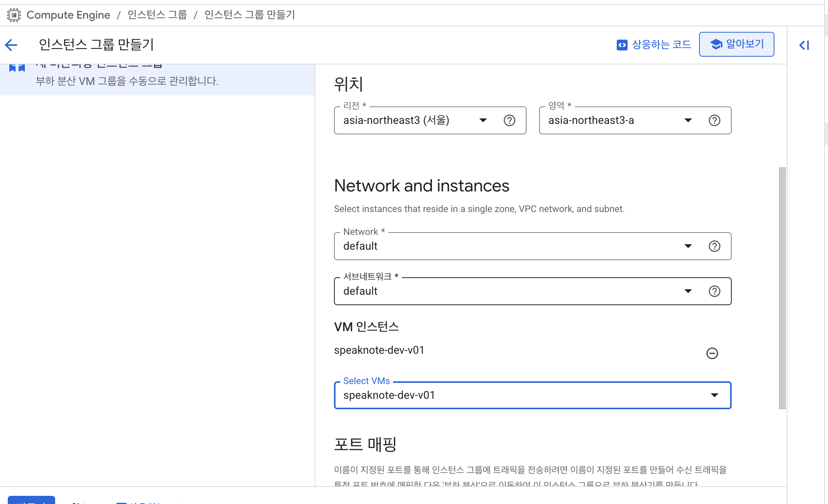Click the 알아보기 button
Viewport: 828px width, 504px height.
click(736, 44)
